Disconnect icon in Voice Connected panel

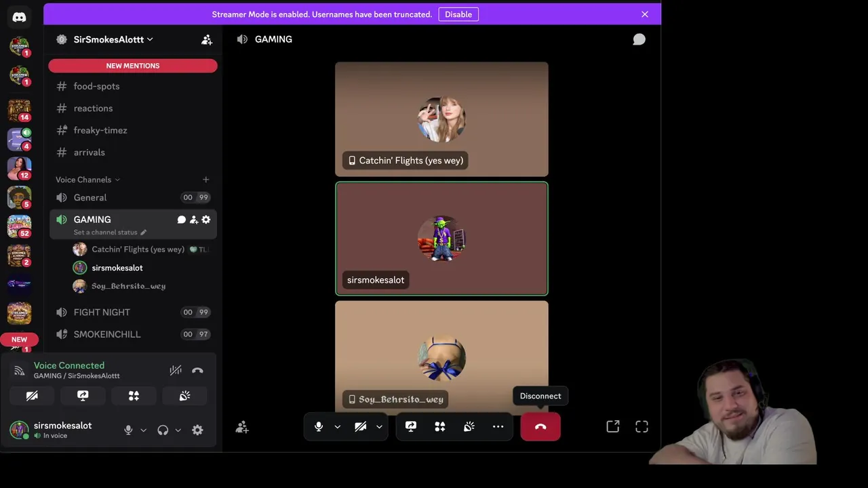coord(197,370)
